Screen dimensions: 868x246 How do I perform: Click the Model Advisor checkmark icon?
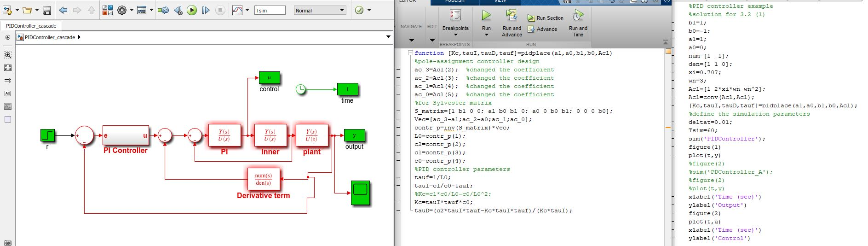click(359, 10)
